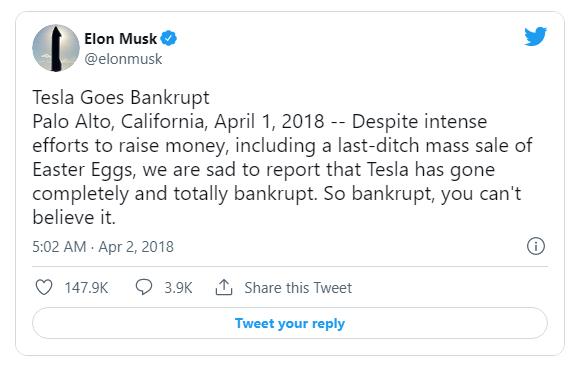
Task: Click 'Palo Alto, California' in the tweet
Action: tap(120, 122)
